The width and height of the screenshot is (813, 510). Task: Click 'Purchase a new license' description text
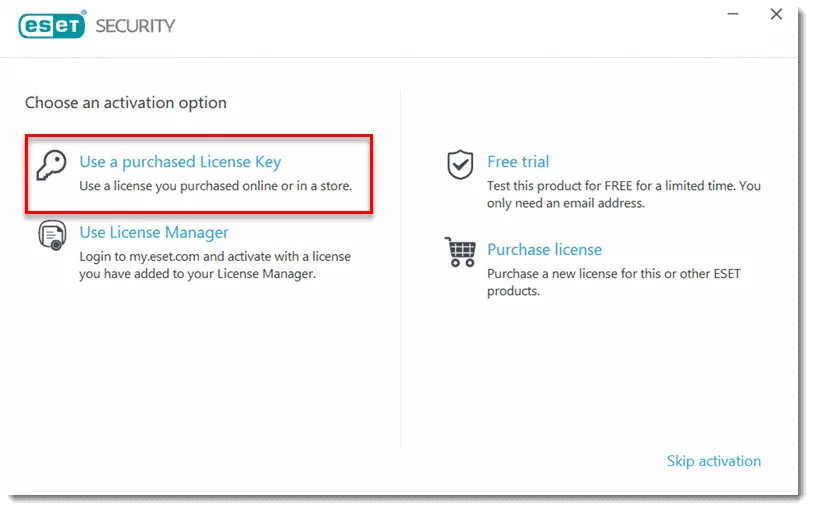[x=613, y=282]
